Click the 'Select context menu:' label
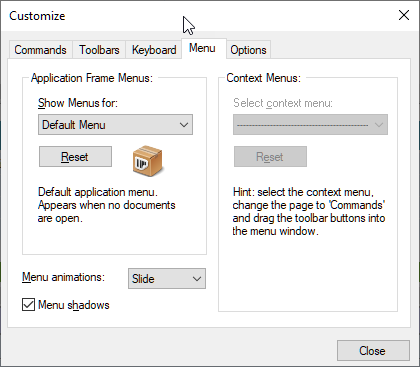The height and width of the screenshot is (367, 420). [x=283, y=103]
